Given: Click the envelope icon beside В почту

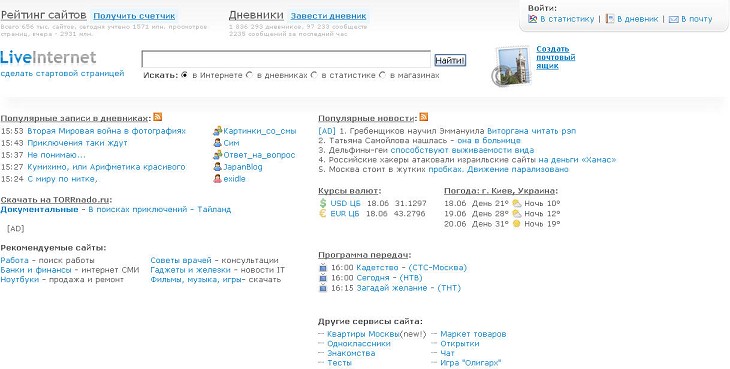Looking at the screenshot, I should pos(674,20).
